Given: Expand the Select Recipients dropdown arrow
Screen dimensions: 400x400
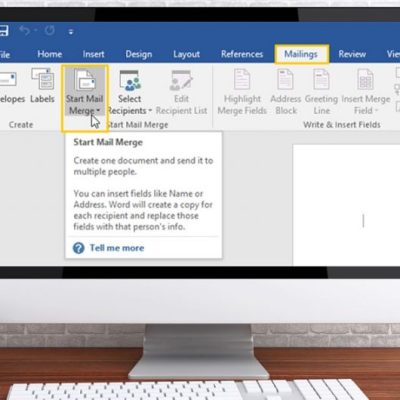Looking at the screenshot, I should point(150,111).
